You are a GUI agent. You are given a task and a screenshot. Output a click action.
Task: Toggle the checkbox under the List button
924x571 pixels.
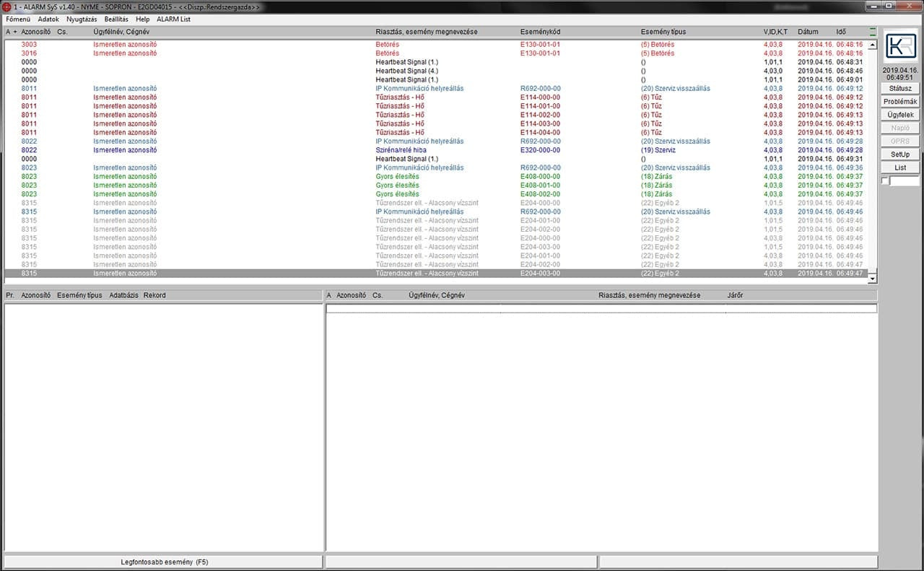886,180
